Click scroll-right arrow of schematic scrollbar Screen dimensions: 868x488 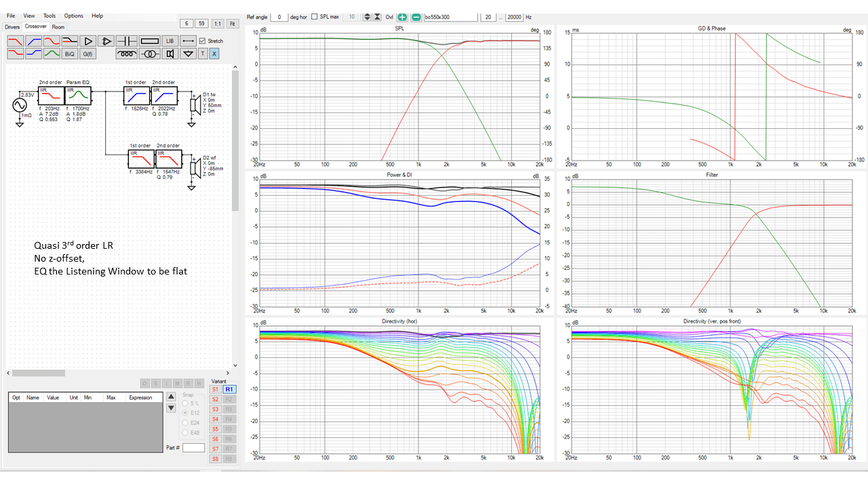(x=228, y=373)
